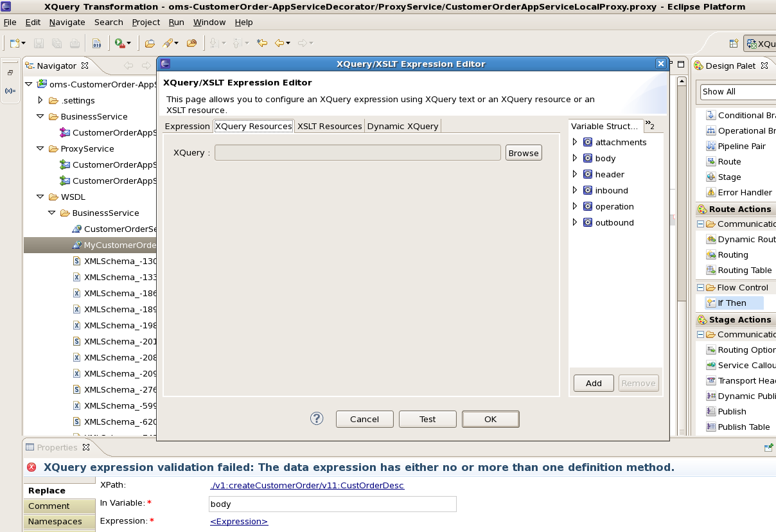Select the Routing Table palette icon
The width and height of the screenshot is (776, 532).
coord(711,270)
